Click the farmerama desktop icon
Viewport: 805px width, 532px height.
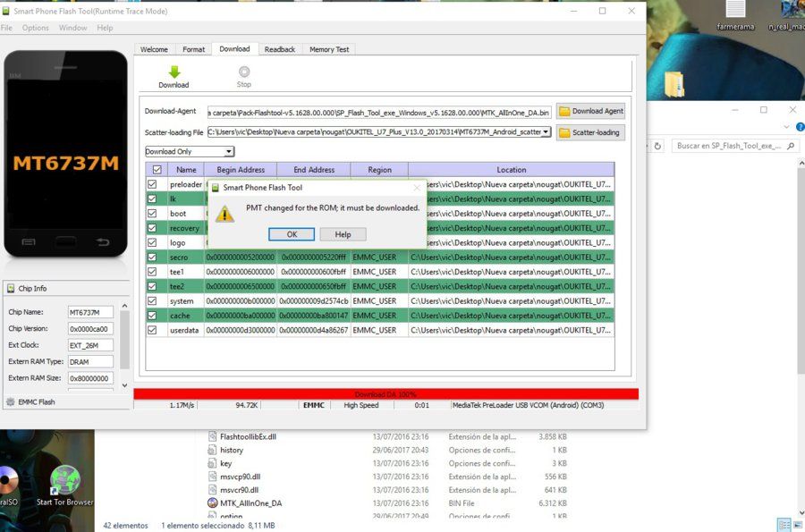pos(735,15)
